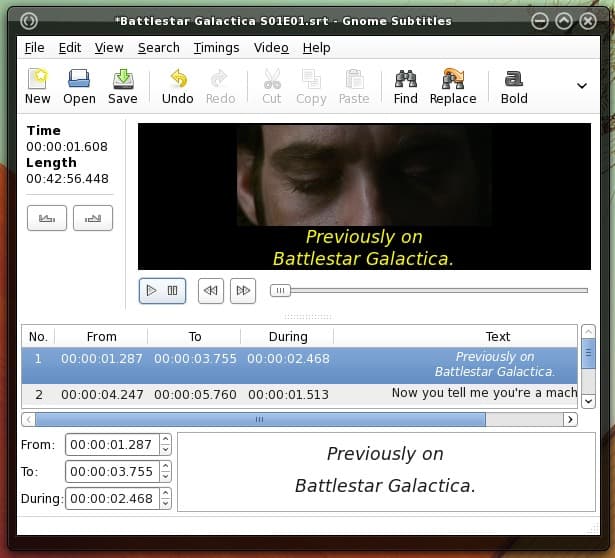Click the Text column header

coord(456,336)
